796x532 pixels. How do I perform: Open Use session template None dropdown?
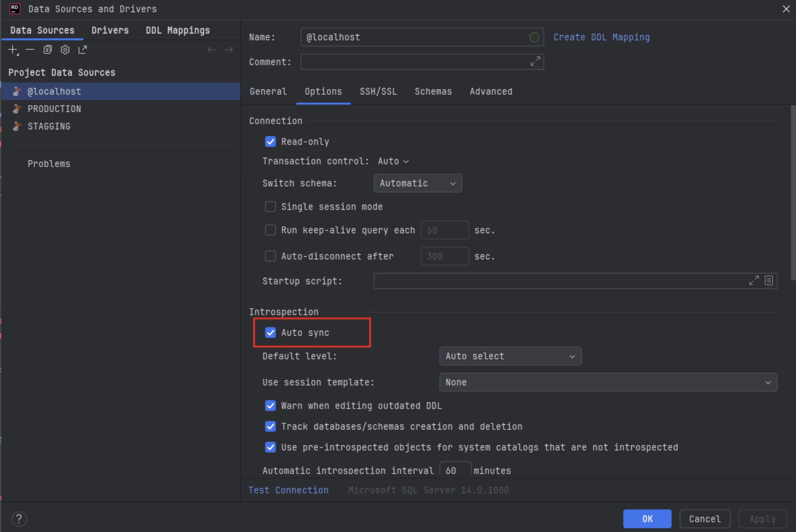click(608, 382)
